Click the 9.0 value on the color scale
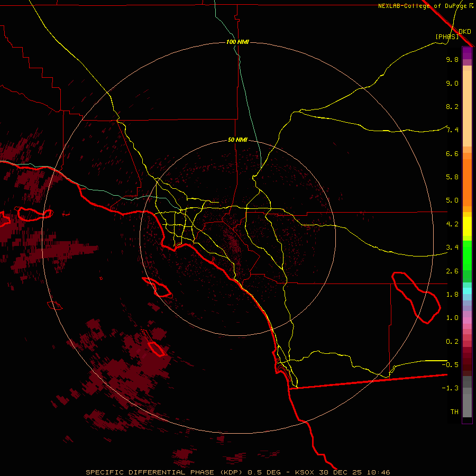 click(452, 83)
